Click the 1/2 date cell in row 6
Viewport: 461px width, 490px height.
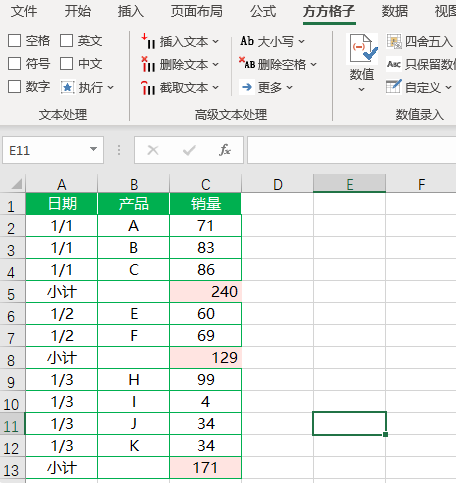(x=62, y=314)
